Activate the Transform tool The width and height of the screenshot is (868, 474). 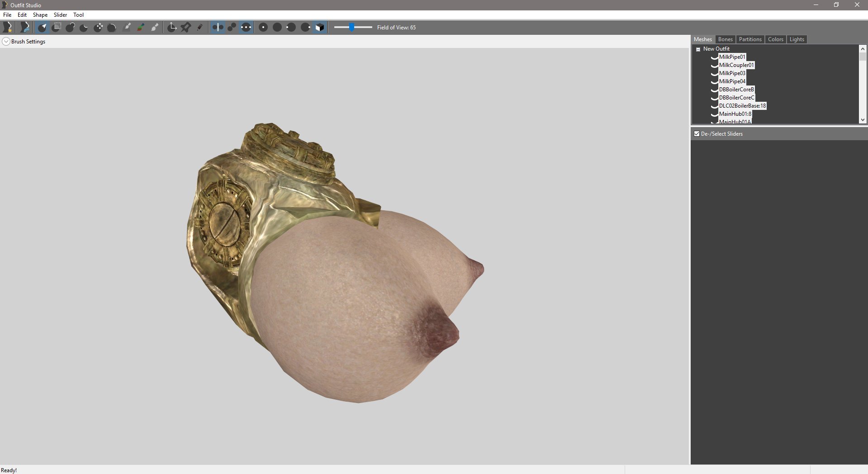pos(172,27)
